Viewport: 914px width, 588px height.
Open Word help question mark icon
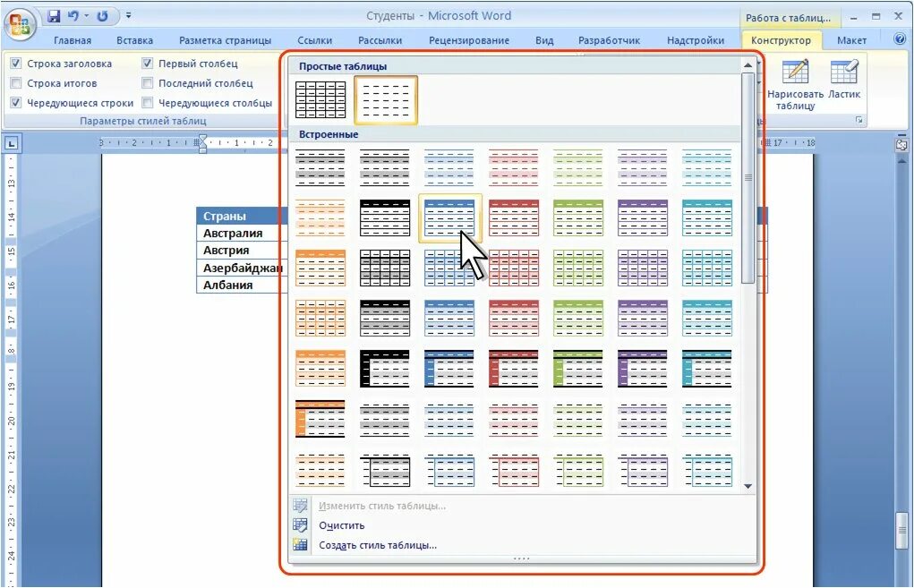pyautogui.click(x=900, y=39)
